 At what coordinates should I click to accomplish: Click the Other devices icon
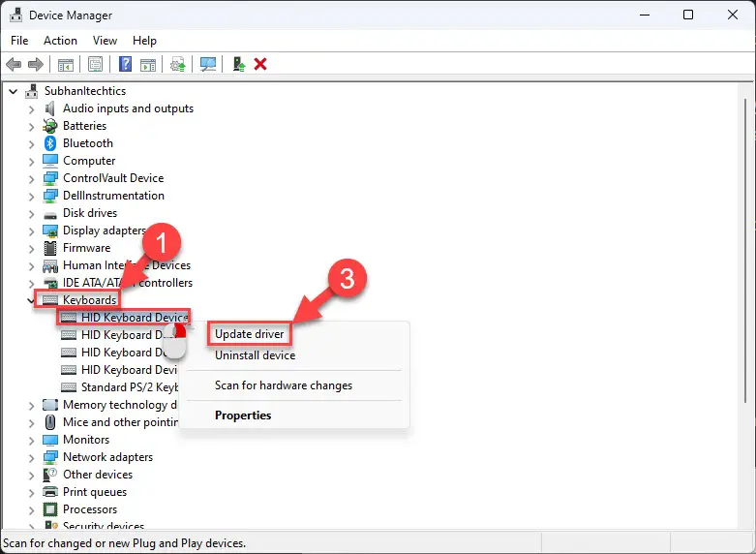(x=50, y=475)
